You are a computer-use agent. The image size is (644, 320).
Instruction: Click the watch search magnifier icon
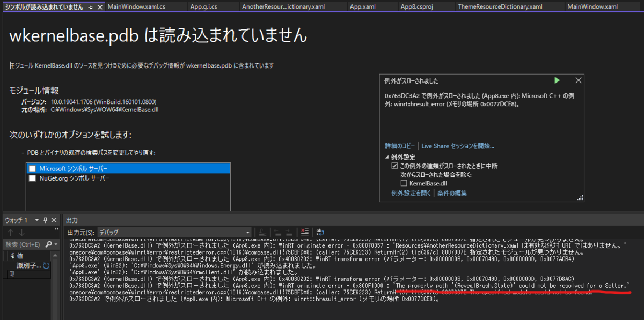coord(49,244)
